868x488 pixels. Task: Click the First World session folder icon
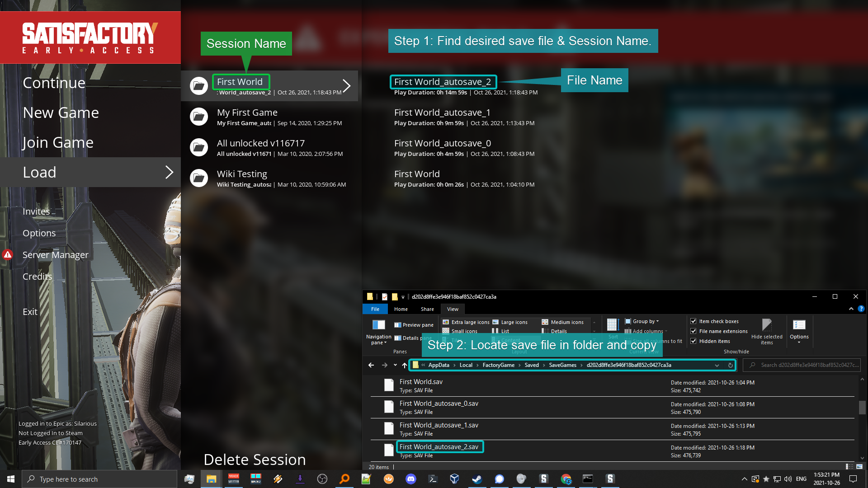pos(198,86)
